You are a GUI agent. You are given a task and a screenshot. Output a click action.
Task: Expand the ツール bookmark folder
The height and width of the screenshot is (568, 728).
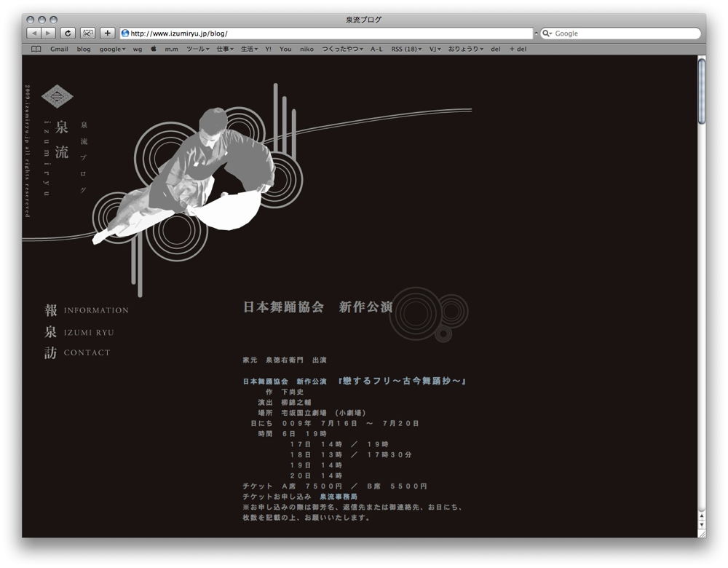click(x=198, y=50)
